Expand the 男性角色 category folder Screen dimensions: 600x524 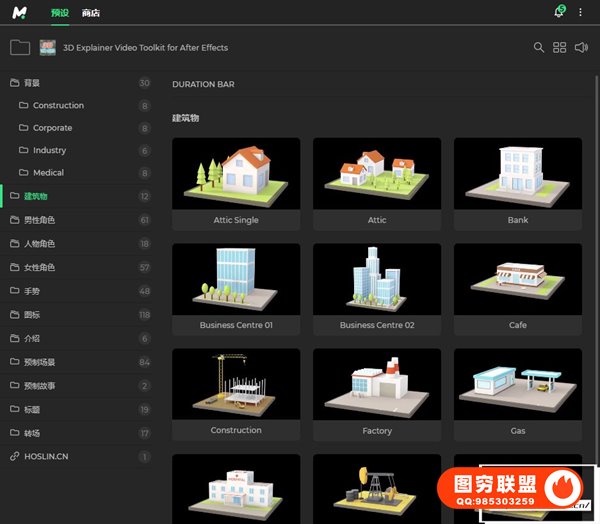pyautogui.click(x=40, y=219)
